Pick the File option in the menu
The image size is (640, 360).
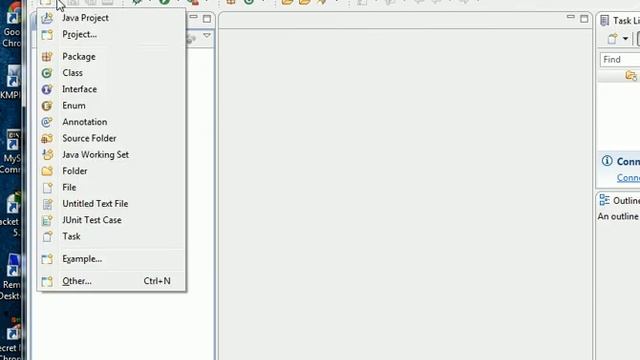(111, 187)
